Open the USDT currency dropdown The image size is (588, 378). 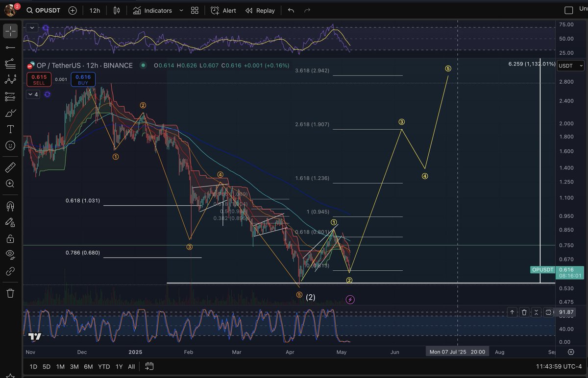570,66
